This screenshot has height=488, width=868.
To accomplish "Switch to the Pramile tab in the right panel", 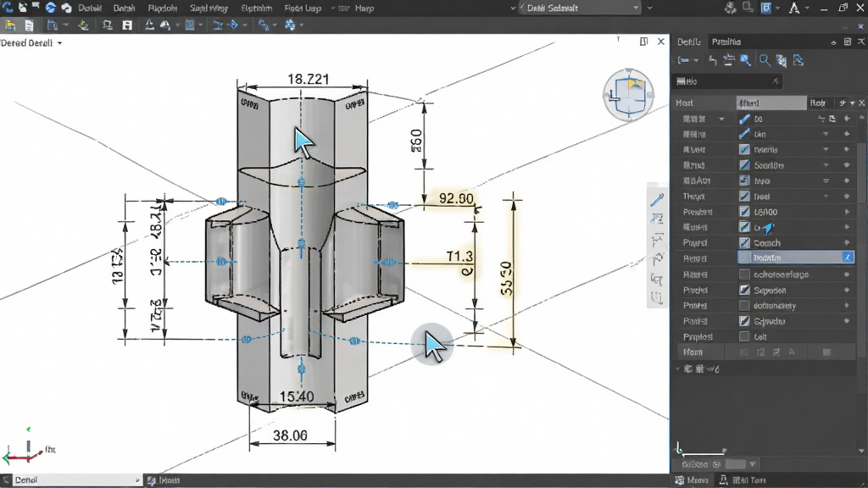I will tap(726, 42).
